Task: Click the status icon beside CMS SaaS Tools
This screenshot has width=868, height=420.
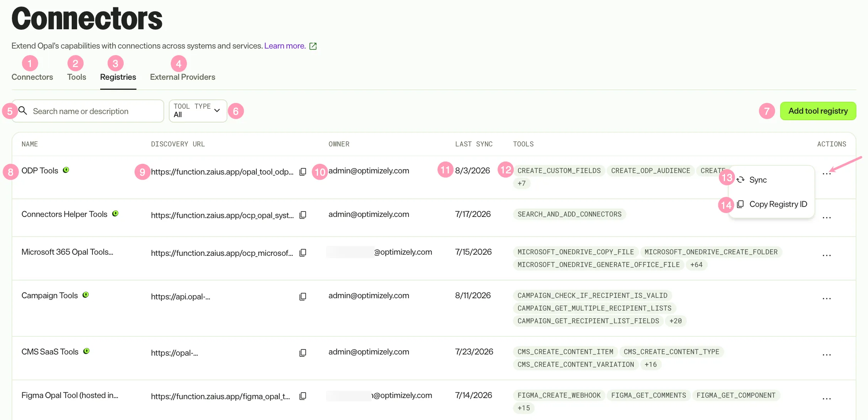Action: pos(86,351)
